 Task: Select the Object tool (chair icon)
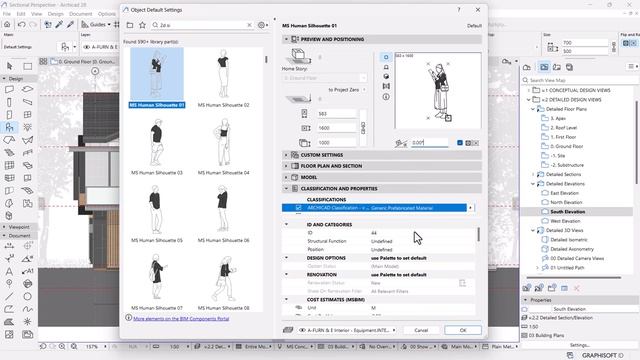point(9,127)
